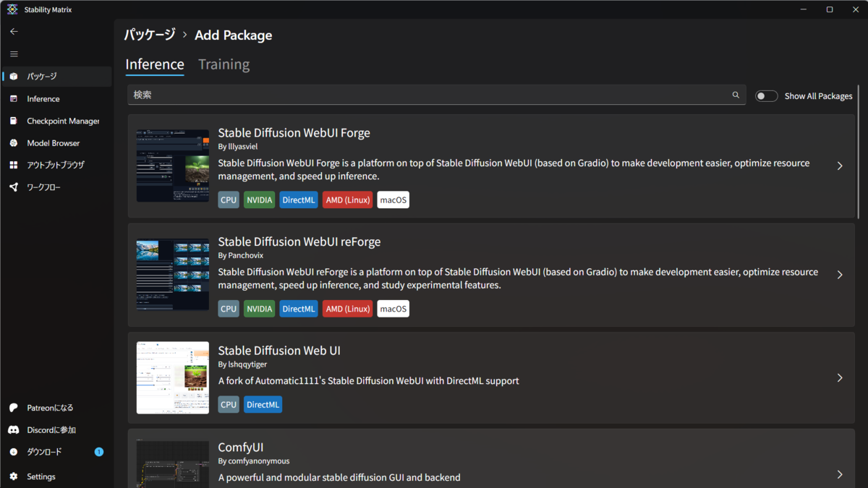
Task: Select the Inference tab
Action: pyautogui.click(x=155, y=64)
